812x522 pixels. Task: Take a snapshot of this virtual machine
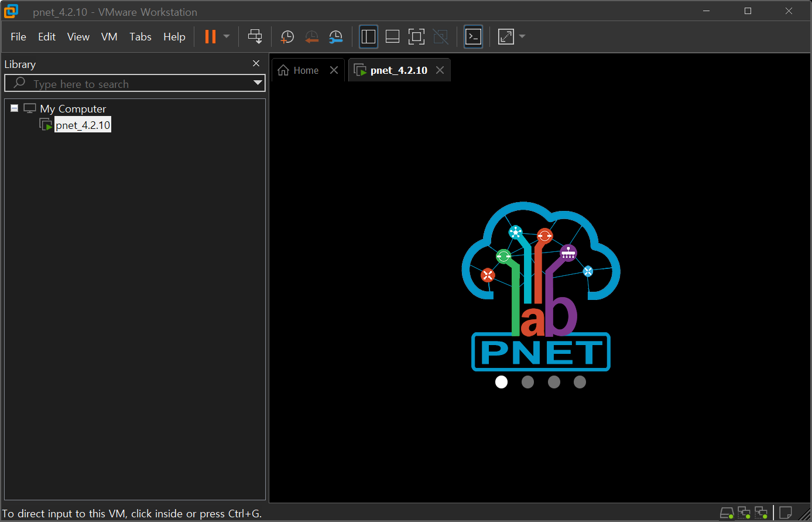point(287,37)
